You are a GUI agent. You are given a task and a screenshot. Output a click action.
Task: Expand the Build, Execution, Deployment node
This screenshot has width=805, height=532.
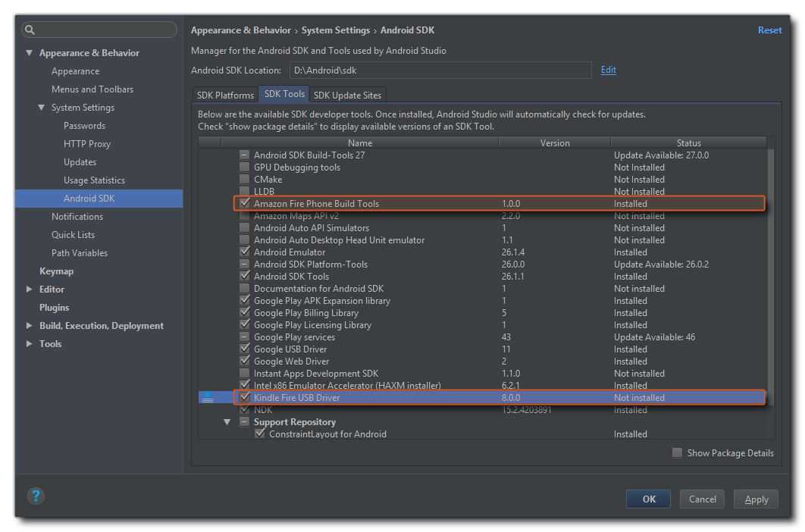click(30, 326)
